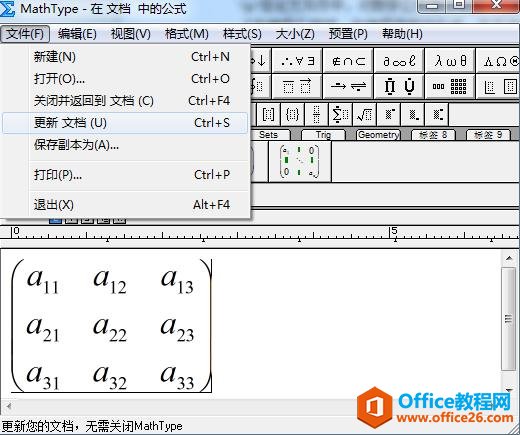Open the product and set templates palette
The width and height of the screenshot is (520, 435).
tap(399, 87)
